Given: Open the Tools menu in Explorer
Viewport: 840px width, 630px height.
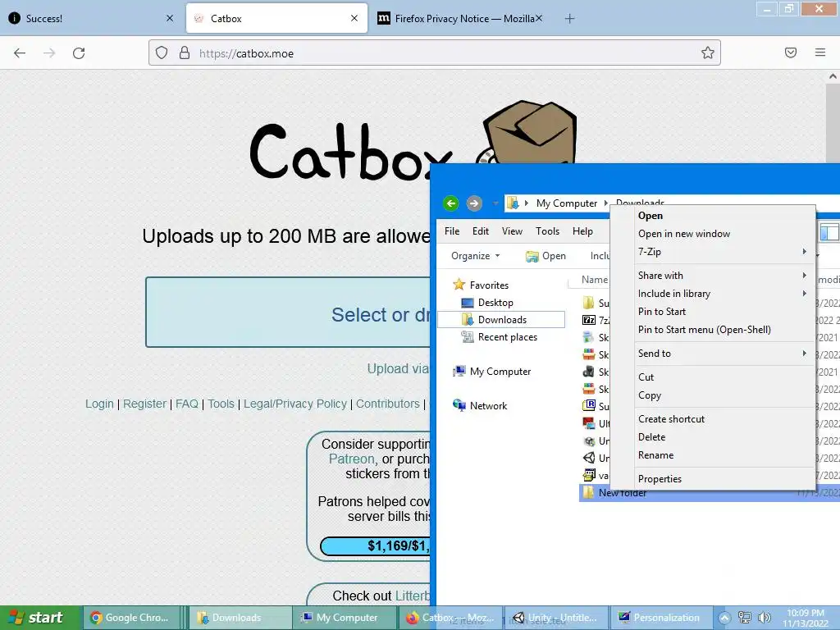Looking at the screenshot, I should pos(547,231).
